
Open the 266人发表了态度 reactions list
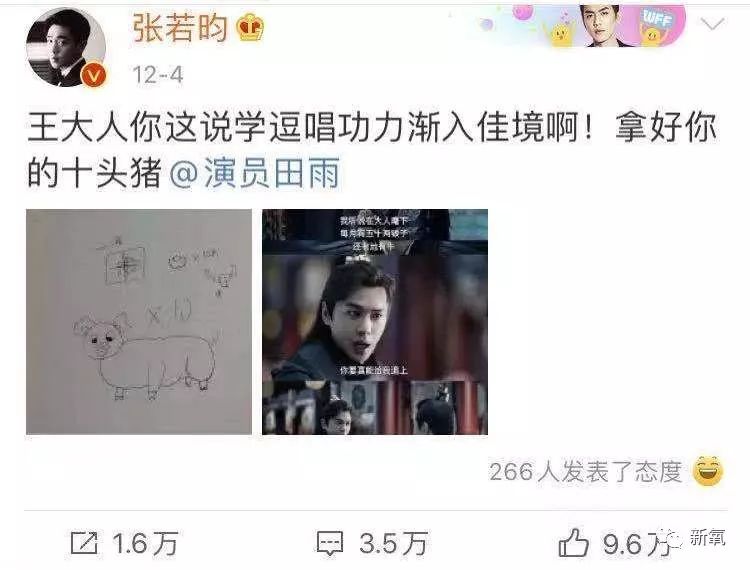(585, 471)
